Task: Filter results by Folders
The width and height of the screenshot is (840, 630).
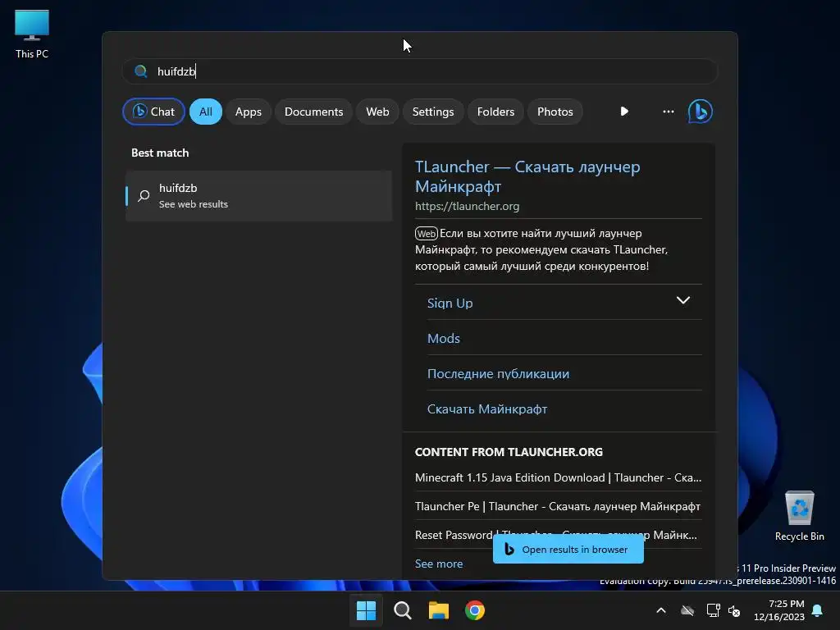Action: pos(495,112)
